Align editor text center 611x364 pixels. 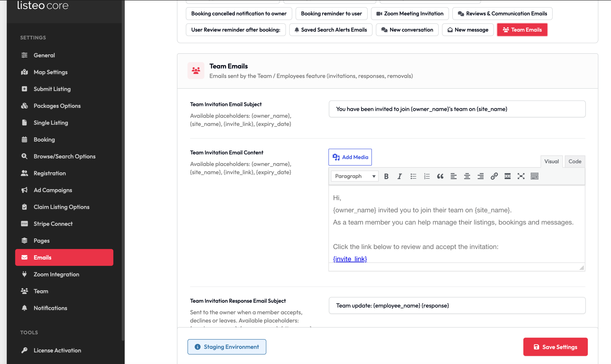click(467, 176)
